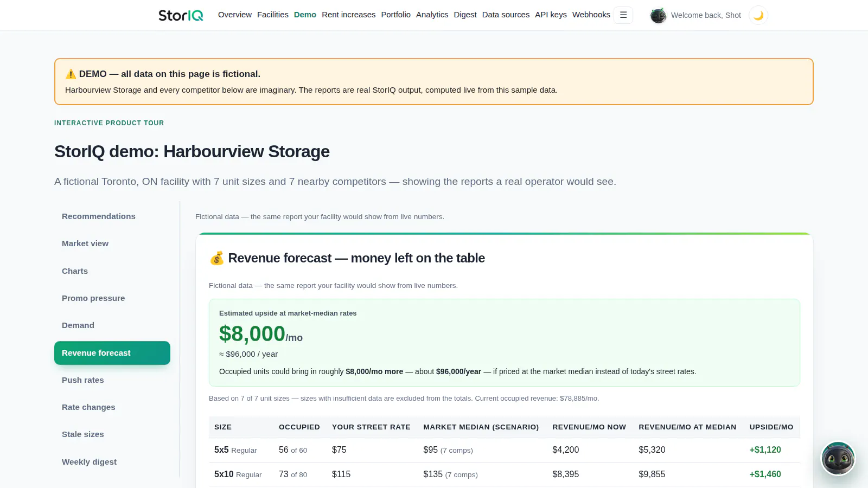Open the Push rates report
The image size is (868, 488).
click(x=112, y=380)
